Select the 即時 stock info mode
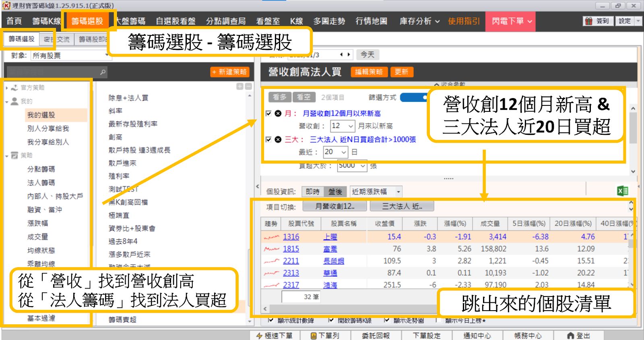Viewport: 644px width, 340px height. [313, 192]
